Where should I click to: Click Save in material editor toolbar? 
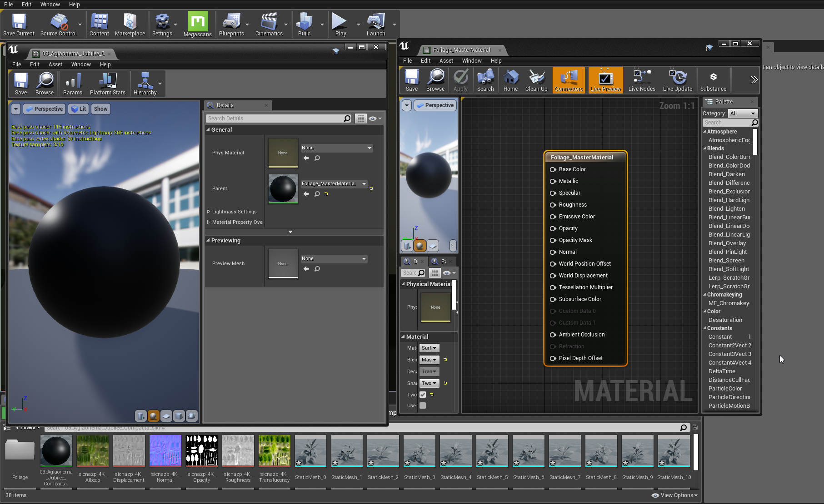[x=412, y=80]
